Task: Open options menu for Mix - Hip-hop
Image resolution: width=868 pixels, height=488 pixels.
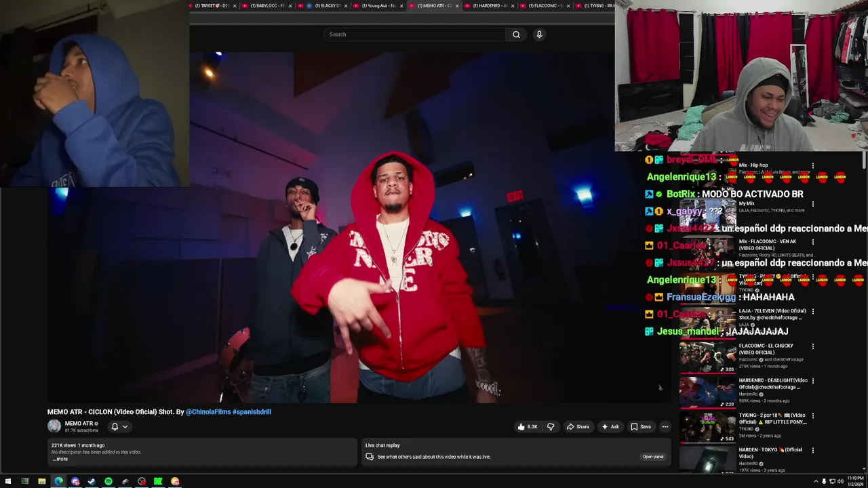Action: pyautogui.click(x=812, y=165)
